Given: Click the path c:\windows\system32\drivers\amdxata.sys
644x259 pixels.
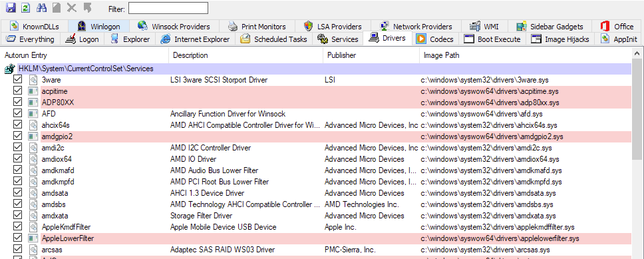Looking at the screenshot, I should point(488,216).
